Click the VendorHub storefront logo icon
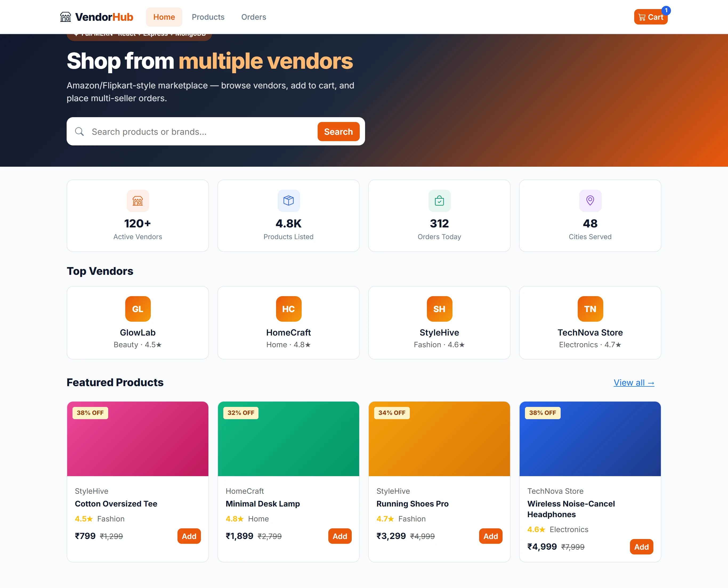Image resolution: width=728 pixels, height=588 pixels. (65, 17)
